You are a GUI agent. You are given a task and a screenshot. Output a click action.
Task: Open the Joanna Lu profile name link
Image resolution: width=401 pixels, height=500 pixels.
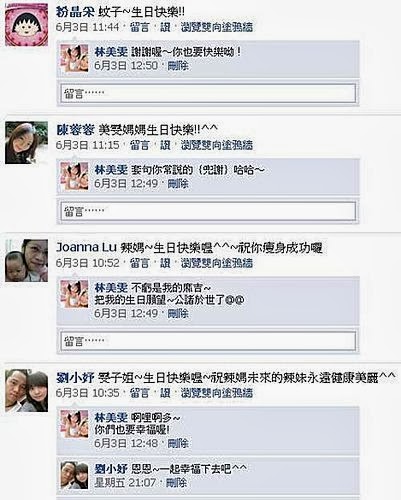pos(86,248)
